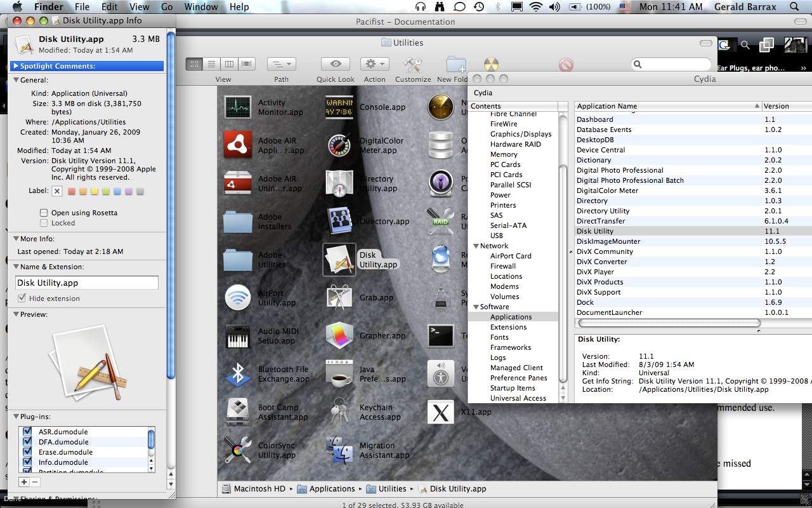The height and width of the screenshot is (508, 812).
Task: Click the Keychain Access app icon
Action: coord(339,412)
